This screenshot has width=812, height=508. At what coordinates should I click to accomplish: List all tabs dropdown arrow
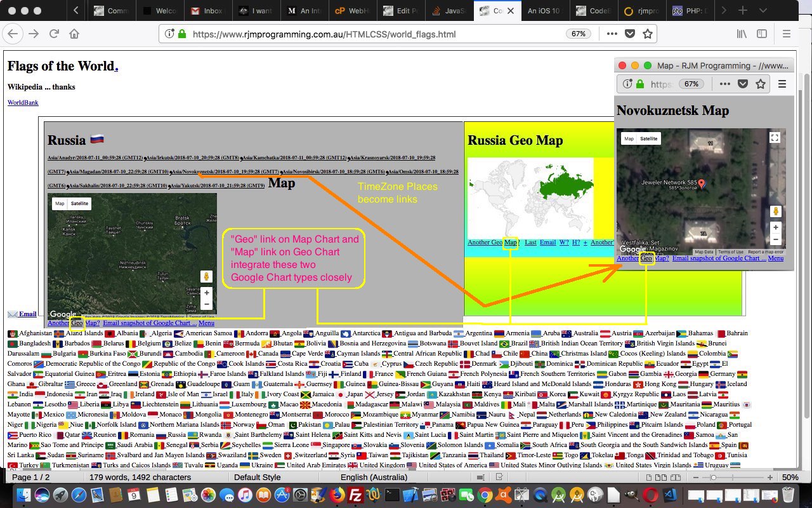(x=763, y=11)
